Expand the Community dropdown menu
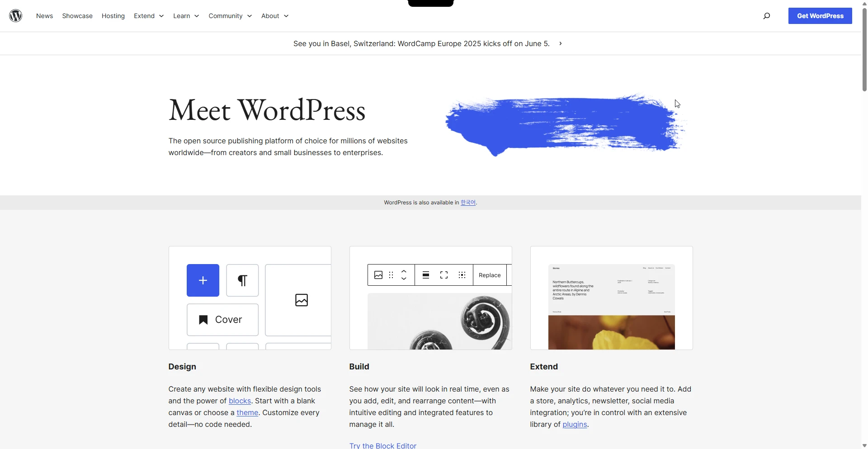Screen dimensions: 868x449 click(x=230, y=16)
